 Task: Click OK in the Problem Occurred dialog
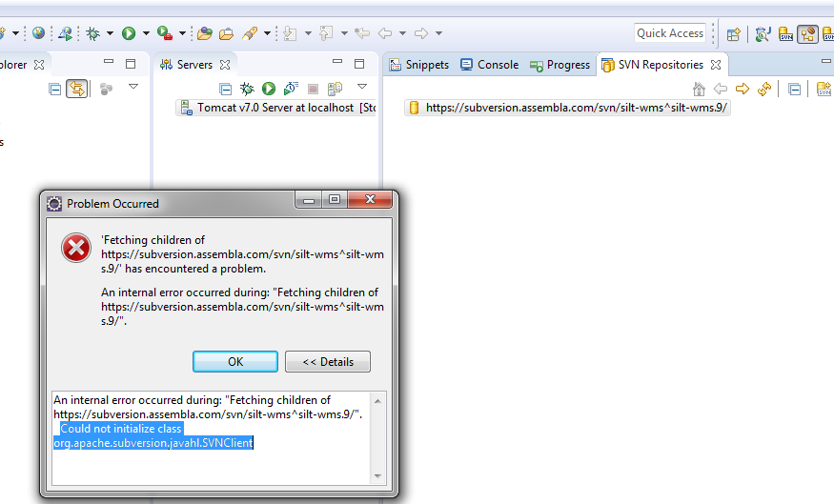pyautogui.click(x=235, y=361)
